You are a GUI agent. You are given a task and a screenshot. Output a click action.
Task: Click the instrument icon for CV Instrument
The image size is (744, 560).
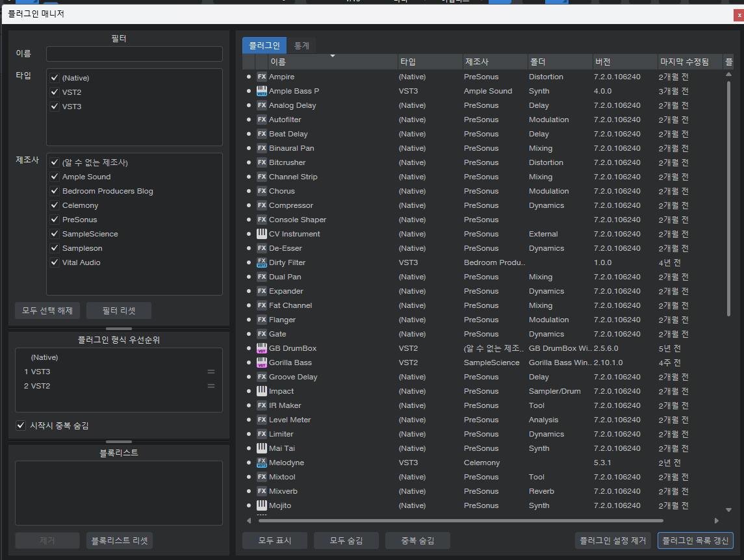pos(261,233)
